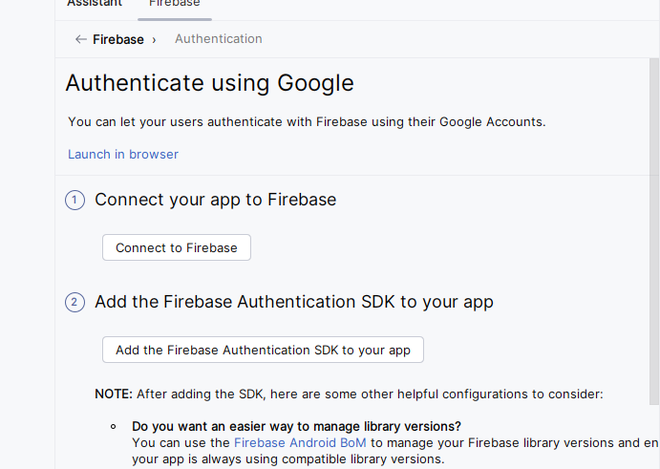Click Add the Firebase Authentication SDK button
660x469 pixels.
pyautogui.click(x=263, y=350)
